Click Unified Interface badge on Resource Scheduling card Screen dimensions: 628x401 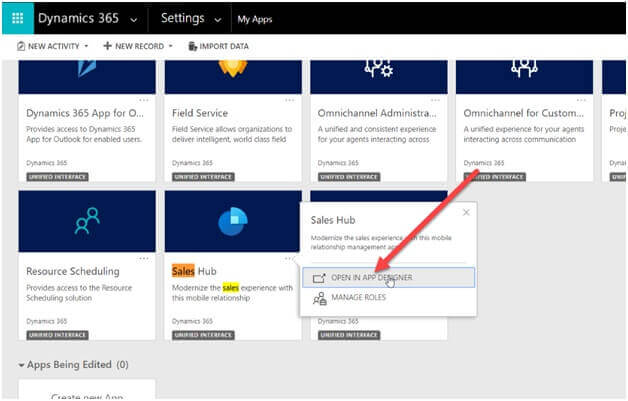58,335
